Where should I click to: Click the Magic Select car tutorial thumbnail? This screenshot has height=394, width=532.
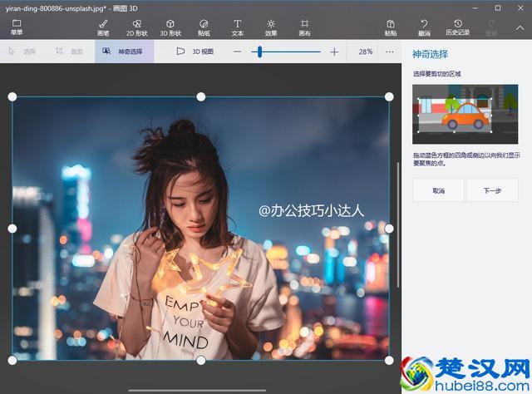tap(465, 115)
